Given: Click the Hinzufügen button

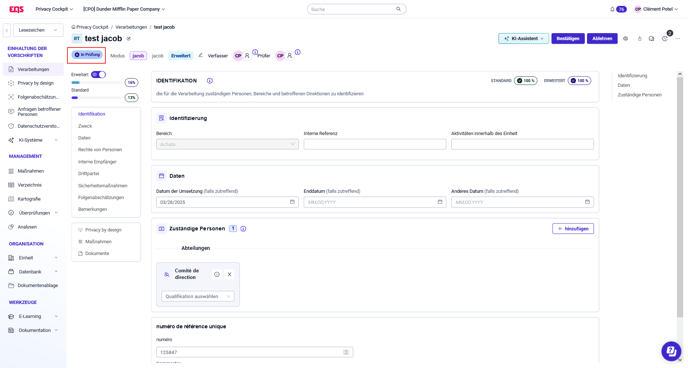Looking at the screenshot, I should click(x=573, y=229).
